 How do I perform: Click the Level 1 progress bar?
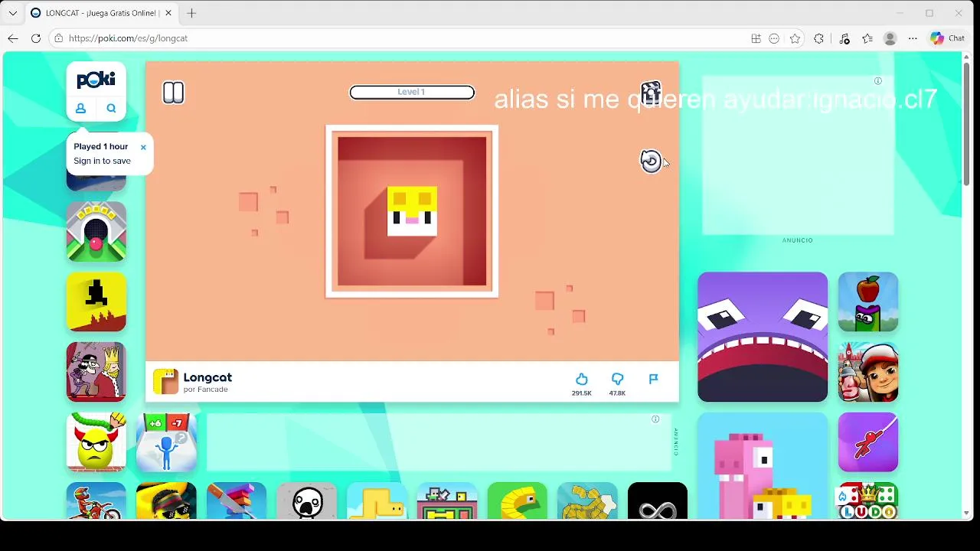point(412,92)
